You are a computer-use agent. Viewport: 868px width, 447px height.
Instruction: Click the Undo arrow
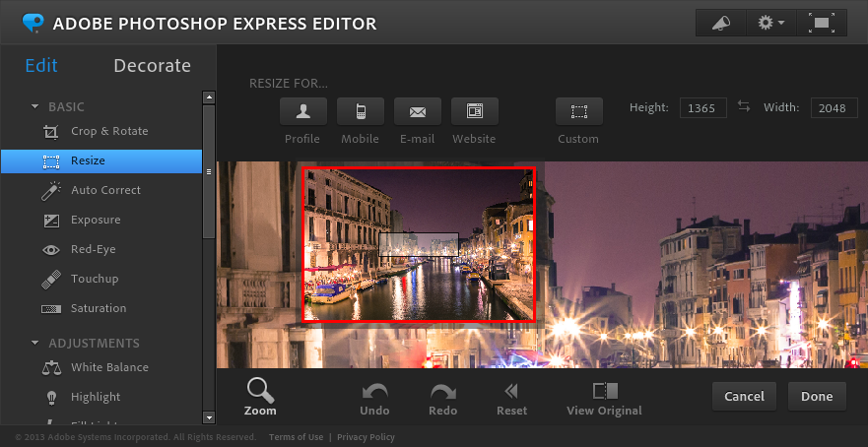[x=374, y=392]
